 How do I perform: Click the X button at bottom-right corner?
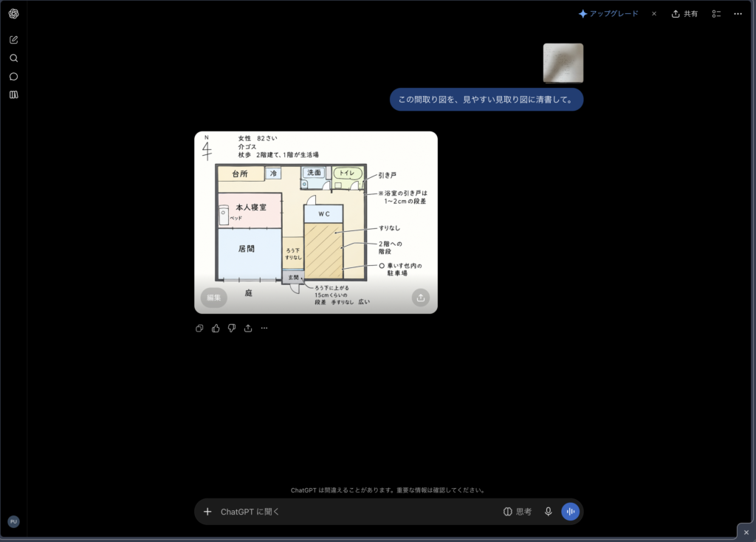(746, 532)
